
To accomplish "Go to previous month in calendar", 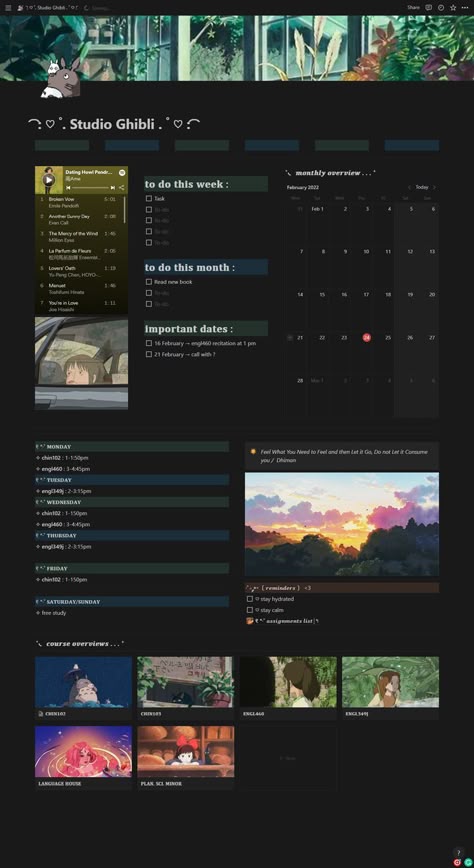I will click(x=410, y=187).
